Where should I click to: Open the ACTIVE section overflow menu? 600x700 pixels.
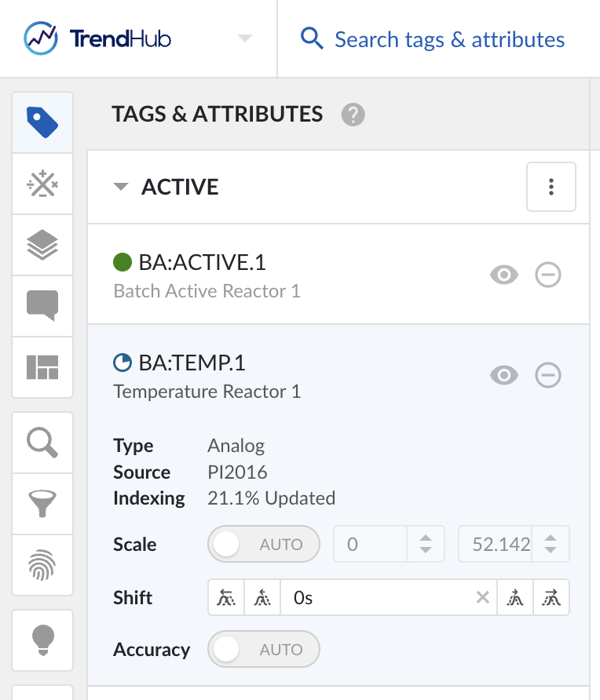pyautogui.click(x=551, y=187)
